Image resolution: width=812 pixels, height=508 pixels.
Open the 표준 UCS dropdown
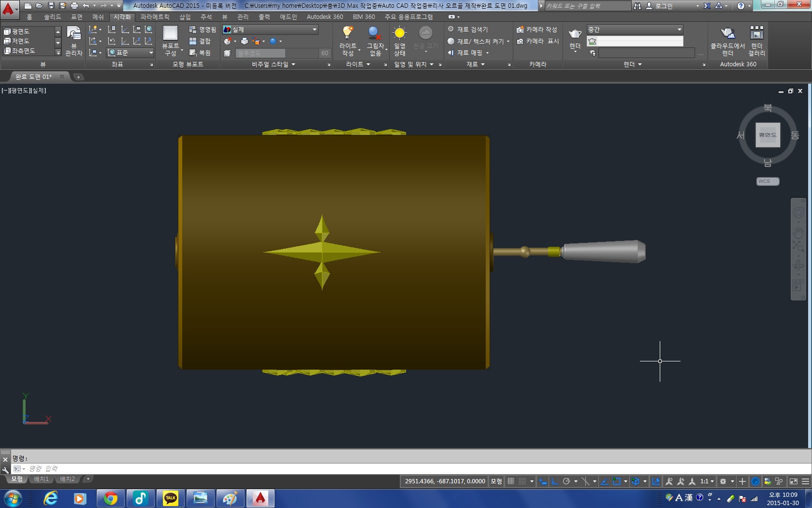(151, 53)
